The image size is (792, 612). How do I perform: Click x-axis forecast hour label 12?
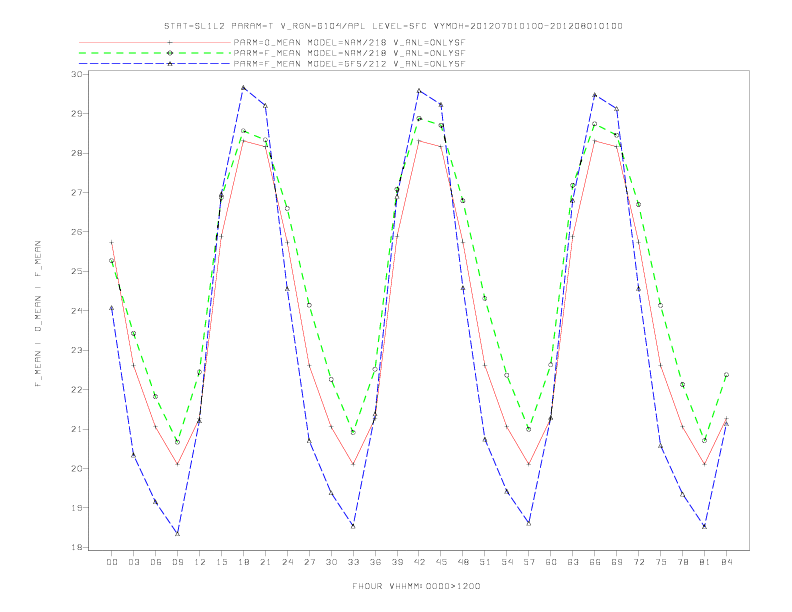point(200,562)
